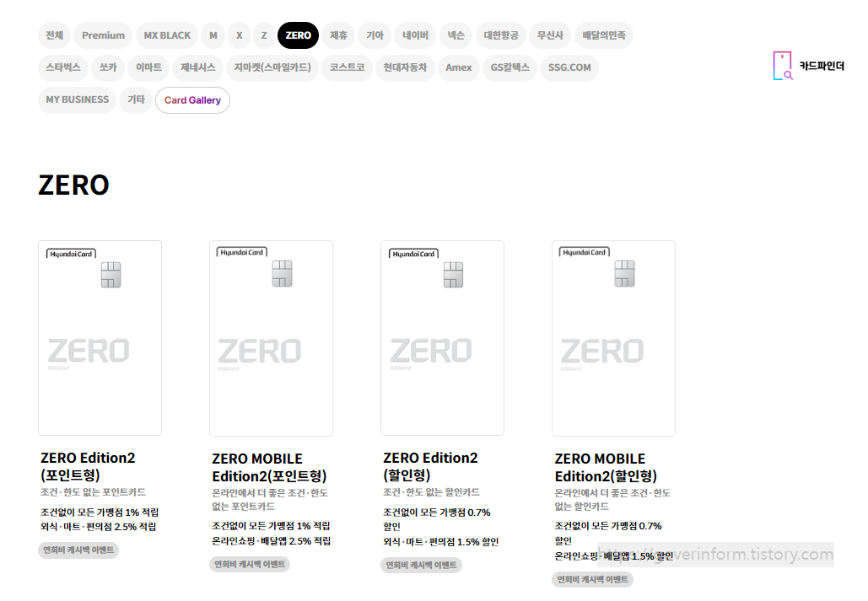Open the ZERO MOBILE Edition2(할인형) title link
The height and width of the screenshot is (601, 868).
coord(606,468)
